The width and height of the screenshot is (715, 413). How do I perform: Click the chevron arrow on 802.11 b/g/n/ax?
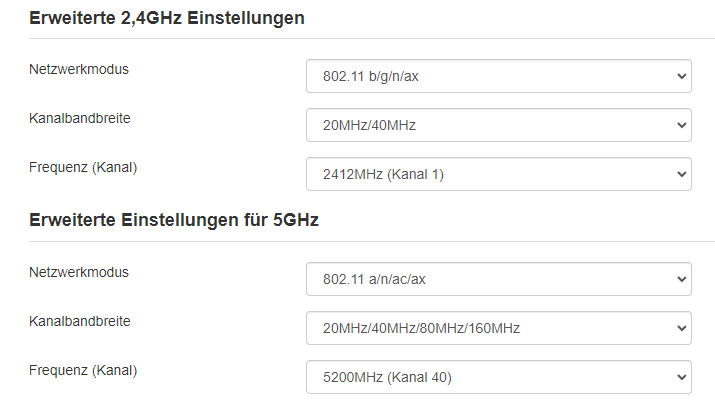click(x=682, y=76)
